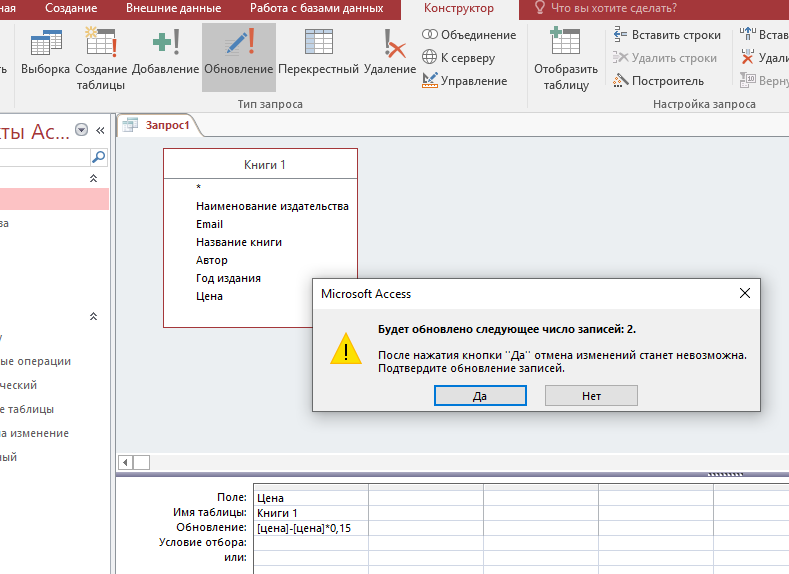Open the navigation pane category dropdown arrow
789x574 pixels.
tap(82, 130)
